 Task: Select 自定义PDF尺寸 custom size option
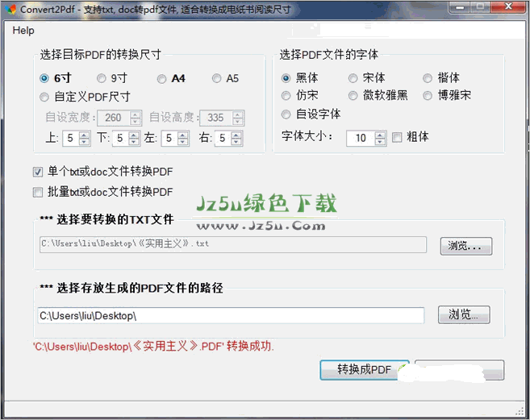(44, 98)
